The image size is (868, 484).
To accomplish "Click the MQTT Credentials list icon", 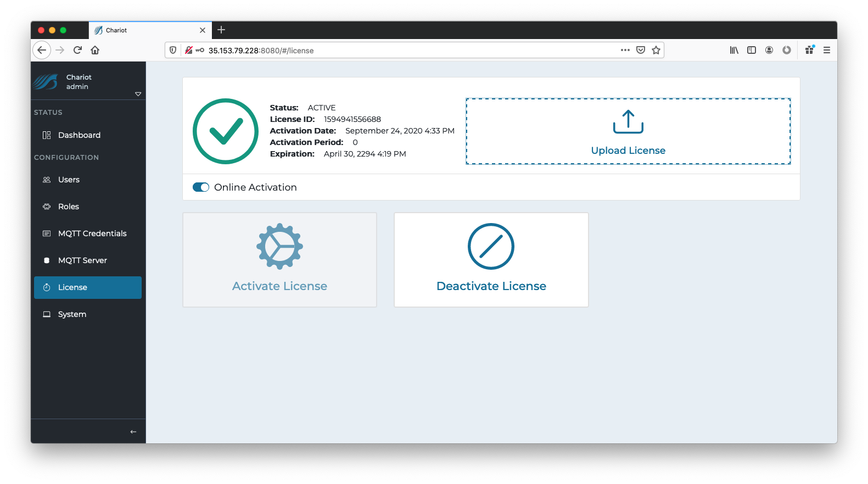I will click(47, 233).
